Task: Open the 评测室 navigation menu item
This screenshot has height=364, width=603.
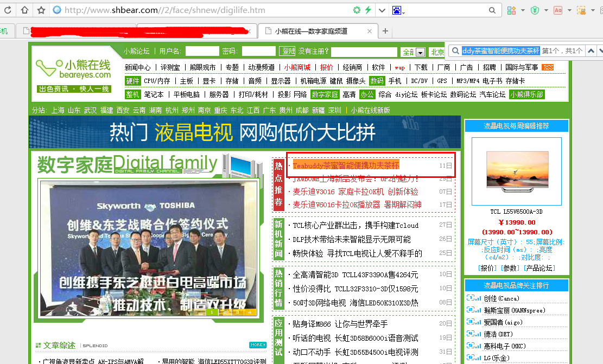Action: [x=170, y=67]
